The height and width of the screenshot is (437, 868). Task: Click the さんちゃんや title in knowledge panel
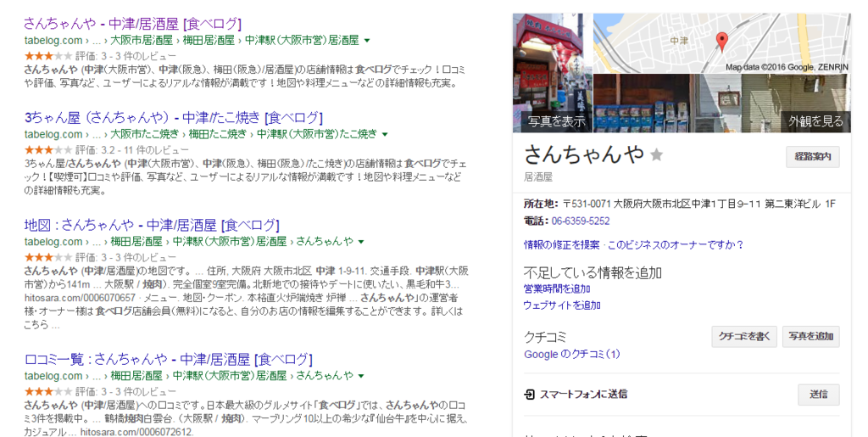pos(585,154)
